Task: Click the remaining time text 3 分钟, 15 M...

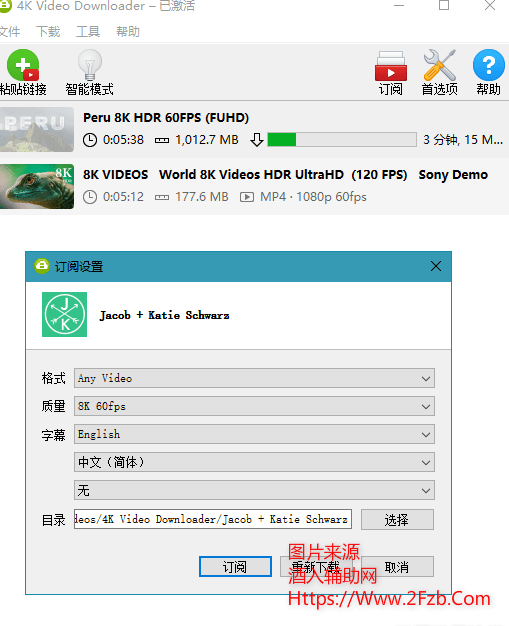Action: pyautogui.click(x=463, y=140)
